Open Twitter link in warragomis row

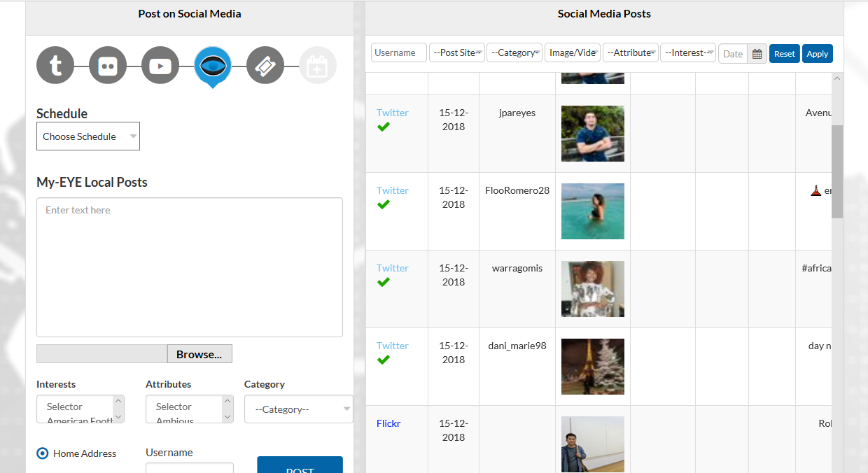pyautogui.click(x=393, y=268)
